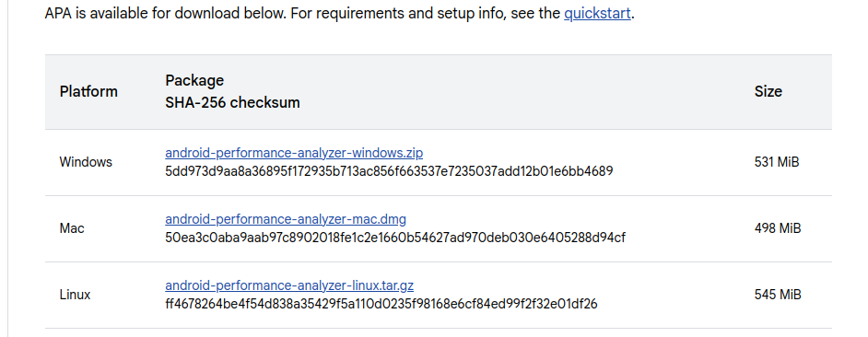Open the quickstart link
The width and height of the screenshot is (868, 337).
(x=597, y=13)
